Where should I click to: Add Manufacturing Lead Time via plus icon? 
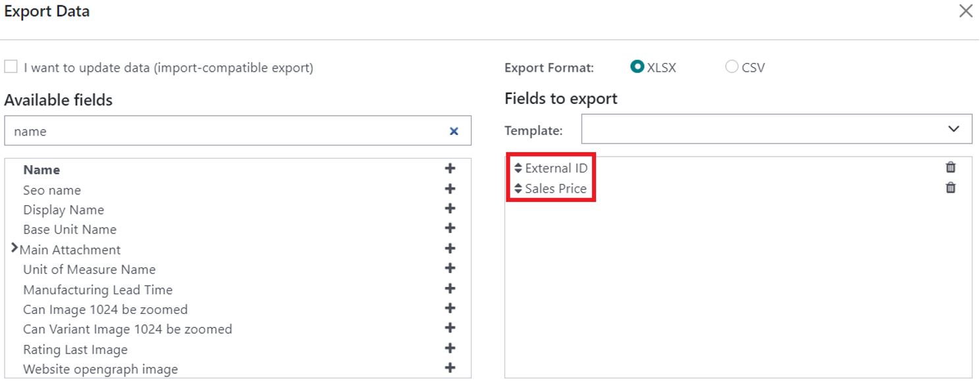point(450,289)
